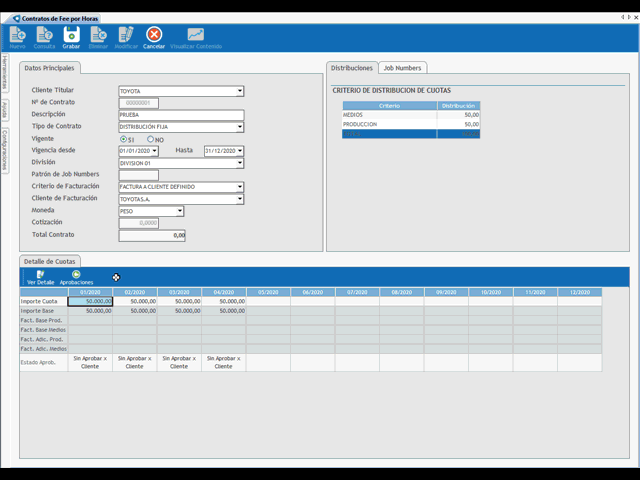Click the Modificar edit icon
Screen dimensions: 640x480
pyautogui.click(x=126, y=37)
